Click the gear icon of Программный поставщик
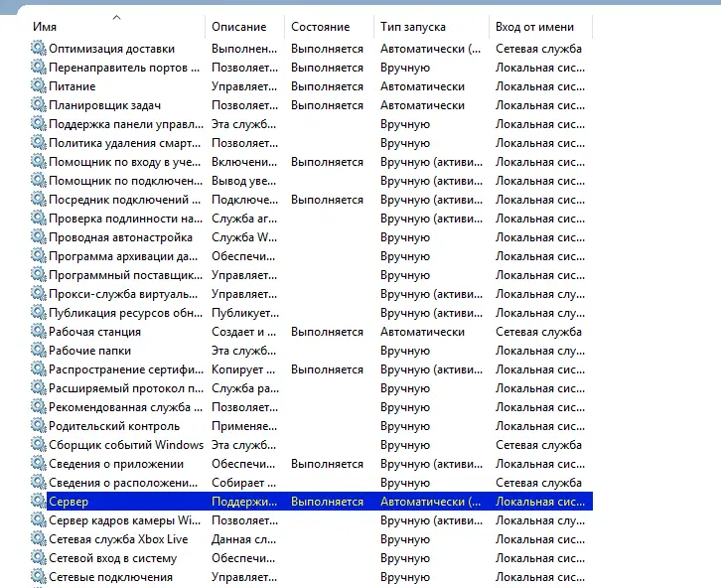Image resolution: width=721 pixels, height=588 pixels. (39, 274)
